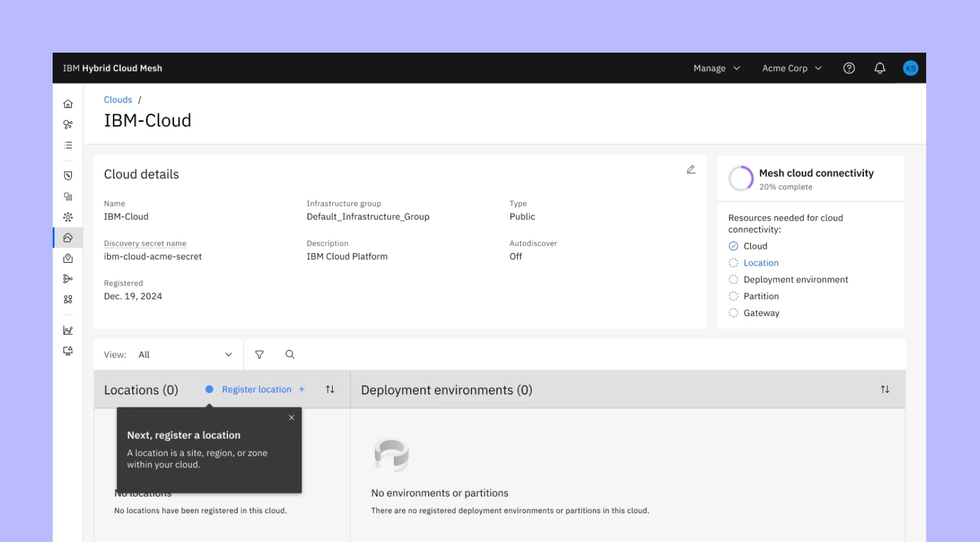Viewport: 980px width, 542px height.
Task: Open the Acme Corp account dropdown
Action: (792, 68)
